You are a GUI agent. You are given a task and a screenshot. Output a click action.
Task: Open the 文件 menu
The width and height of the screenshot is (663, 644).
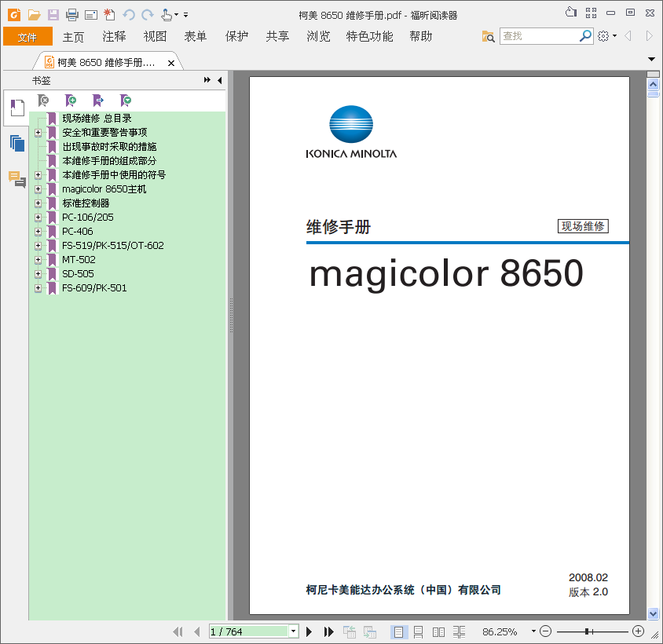click(x=27, y=37)
